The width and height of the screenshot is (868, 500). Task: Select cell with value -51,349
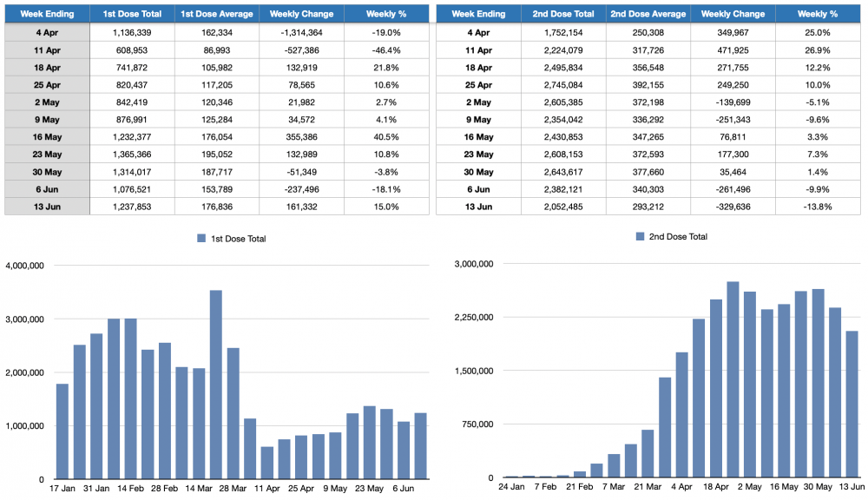pyautogui.click(x=301, y=172)
